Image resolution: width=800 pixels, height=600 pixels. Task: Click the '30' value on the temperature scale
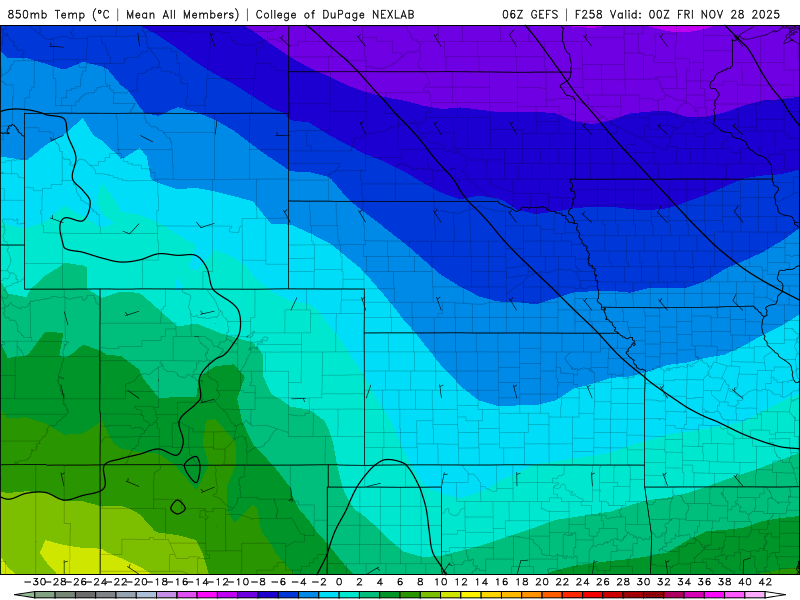click(x=643, y=582)
